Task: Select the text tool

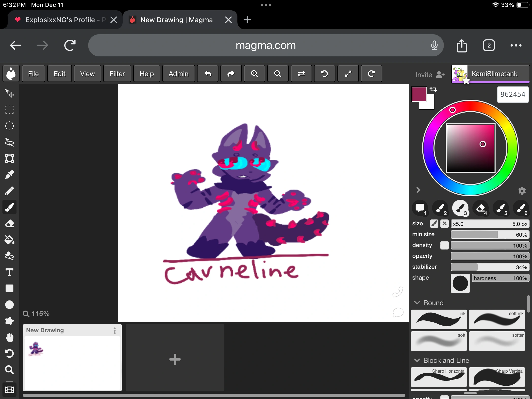Action: 10,272
